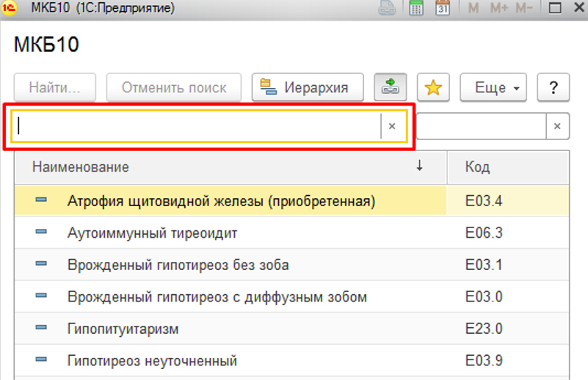
Task: Click into the left search input field
Action: (x=198, y=126)
